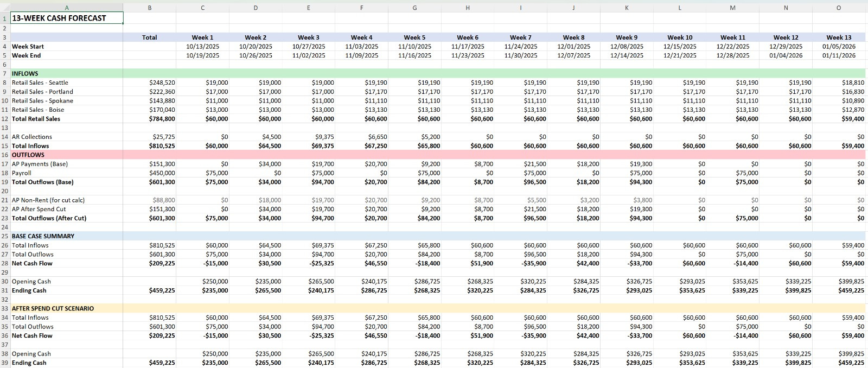This screenshot has height=368, width=868.
Task: Select the Payroll label cell
Action: tap(67, 173)
